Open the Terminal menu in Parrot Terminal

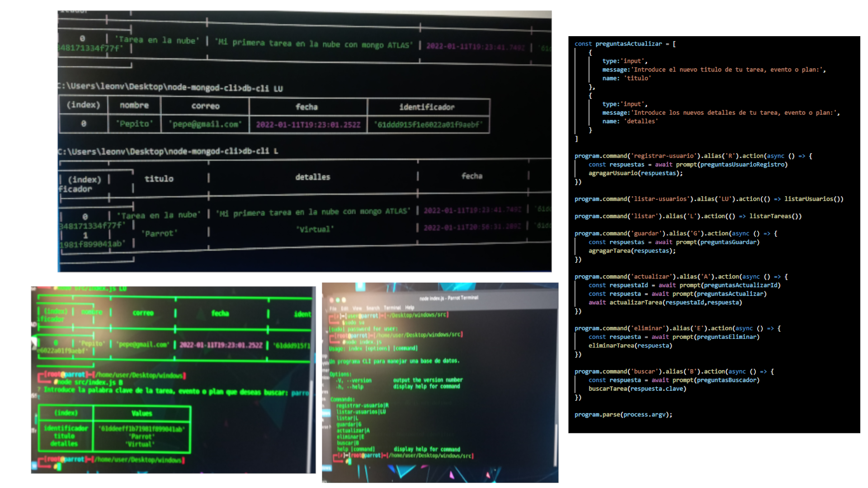pos(392,308)
